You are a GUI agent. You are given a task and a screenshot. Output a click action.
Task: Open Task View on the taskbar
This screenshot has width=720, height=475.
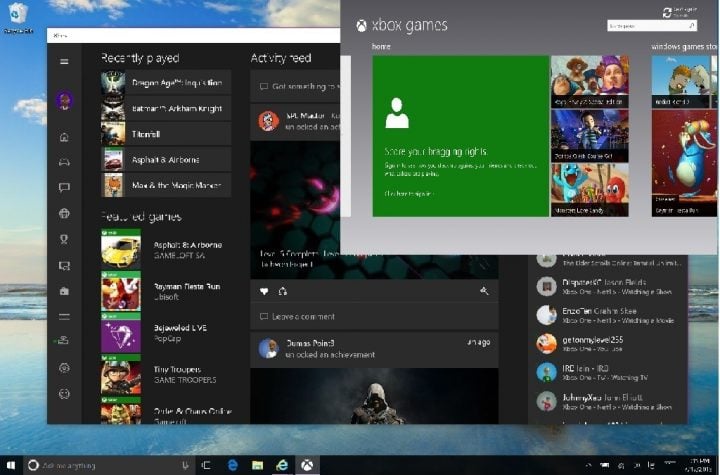click(206, 465)
